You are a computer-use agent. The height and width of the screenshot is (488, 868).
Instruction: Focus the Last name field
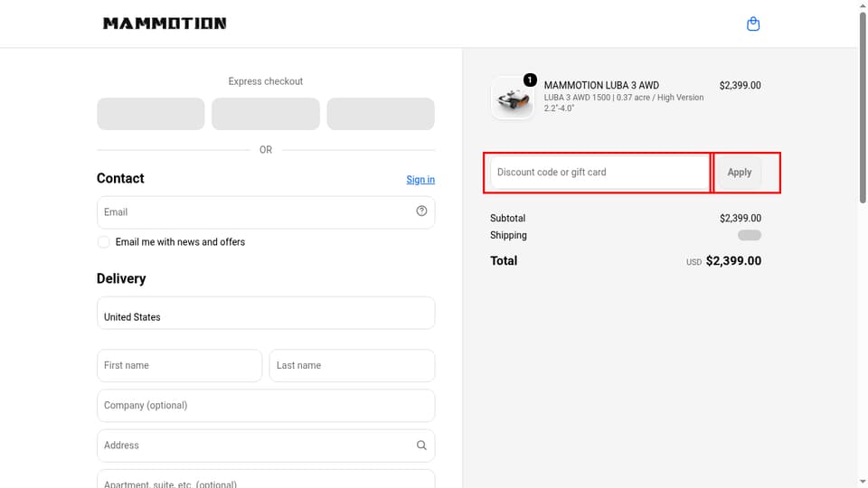coord(352,365)
